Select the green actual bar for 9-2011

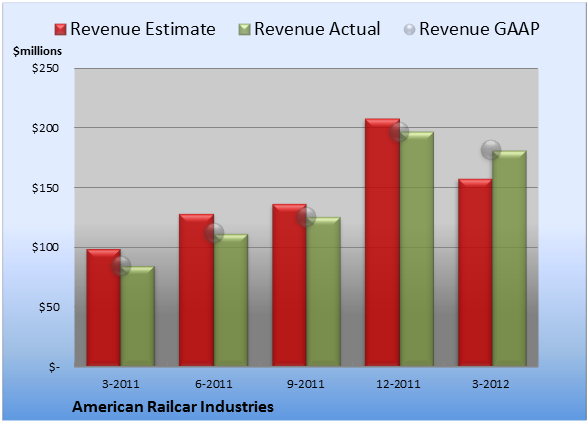click(323, 291)
